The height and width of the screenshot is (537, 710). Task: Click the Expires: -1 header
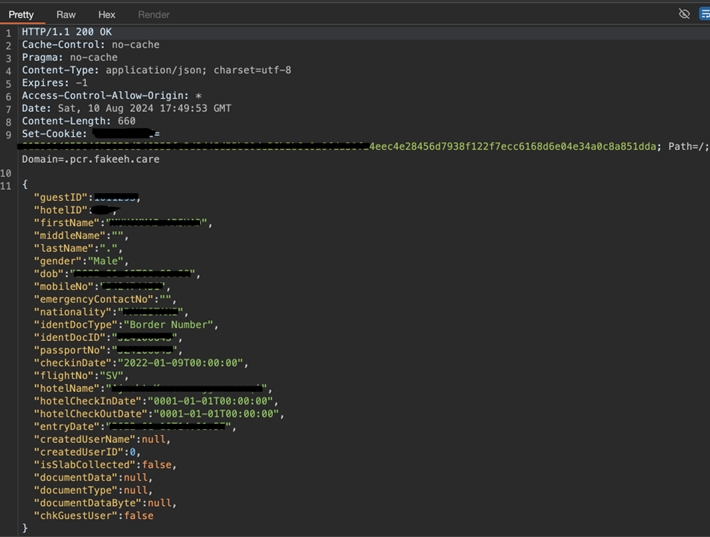tap(55, 82)
